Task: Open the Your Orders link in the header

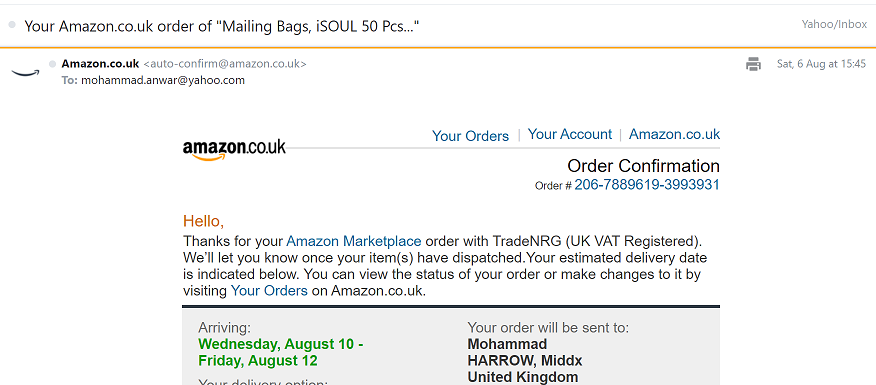Action: coord(470,136)
